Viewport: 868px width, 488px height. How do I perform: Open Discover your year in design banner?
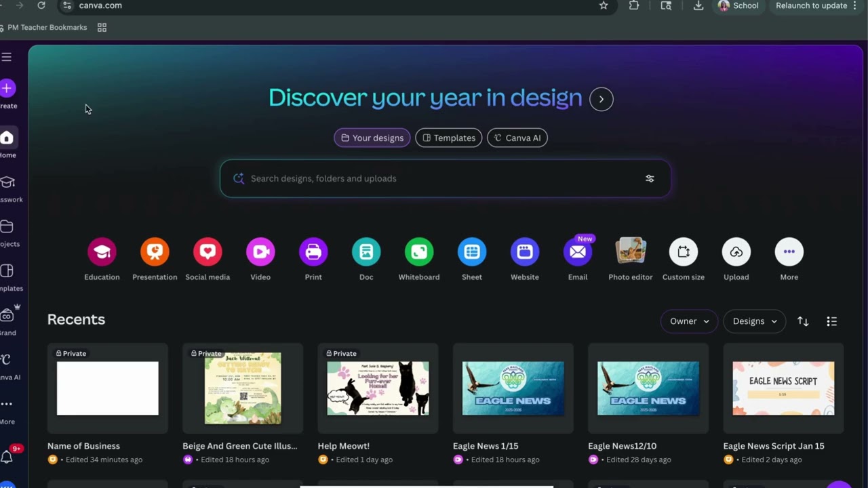coord(425,98)
